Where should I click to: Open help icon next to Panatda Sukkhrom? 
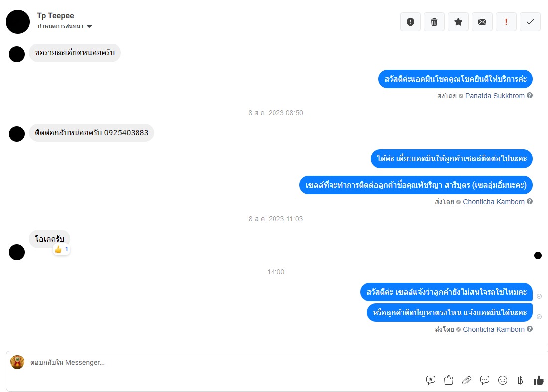530,95
